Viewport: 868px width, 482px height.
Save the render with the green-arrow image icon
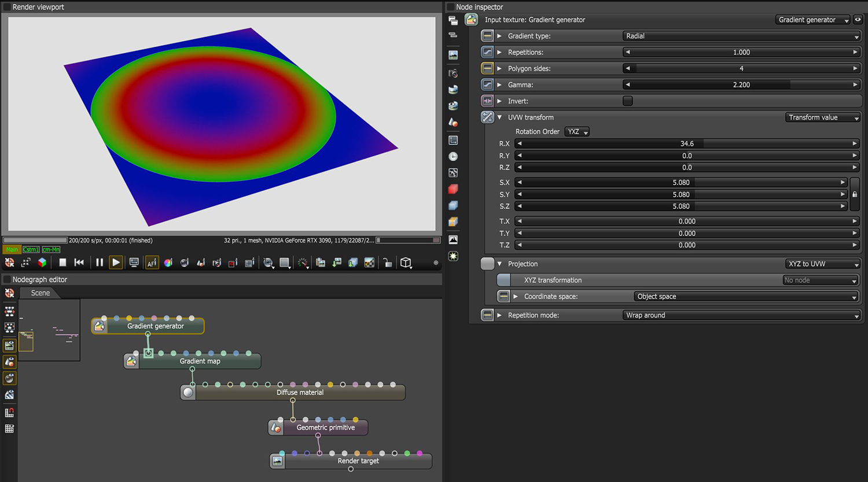click(337, 262)
